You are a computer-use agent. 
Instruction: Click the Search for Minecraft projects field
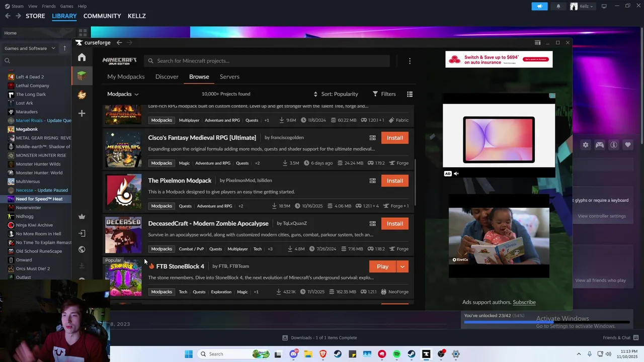tap(267, 61)
